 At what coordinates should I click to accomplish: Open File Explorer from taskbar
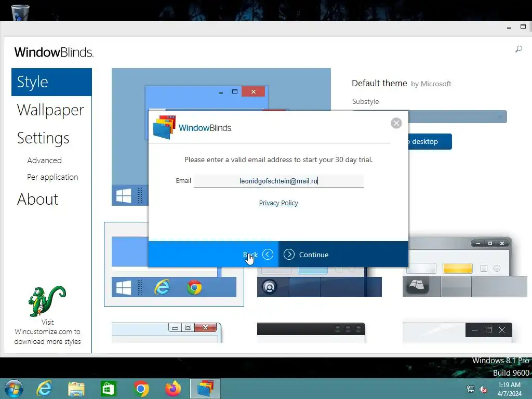76,389
